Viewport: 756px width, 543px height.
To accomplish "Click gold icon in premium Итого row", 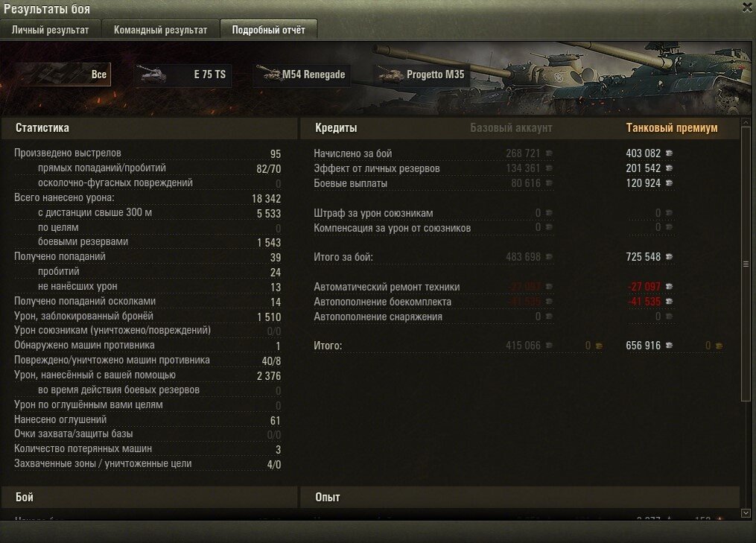I will (x=719, y=346).
